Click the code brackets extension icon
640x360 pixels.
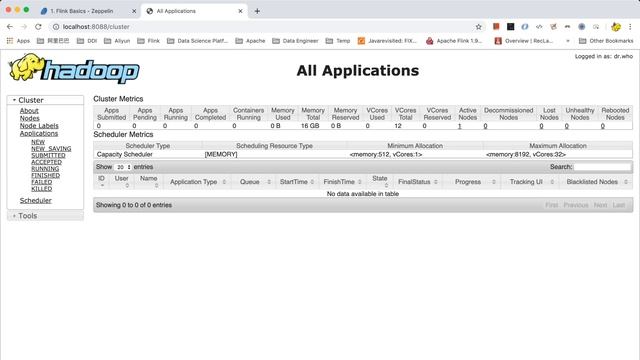pos(539,27)
